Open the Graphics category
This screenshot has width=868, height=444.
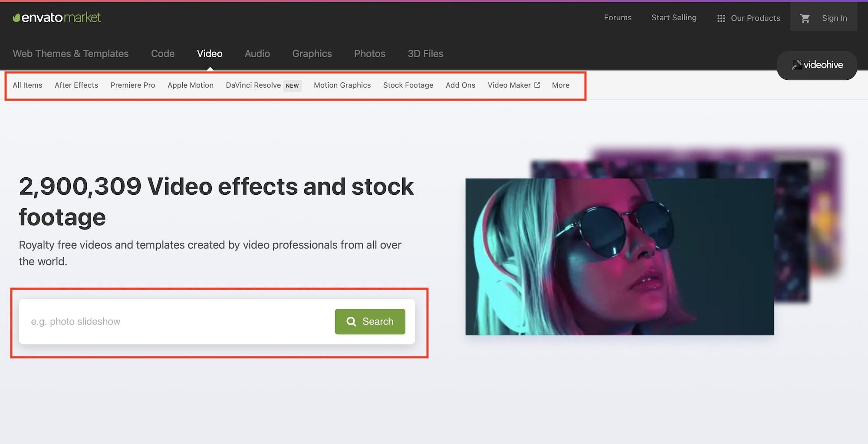click(312, 54)
